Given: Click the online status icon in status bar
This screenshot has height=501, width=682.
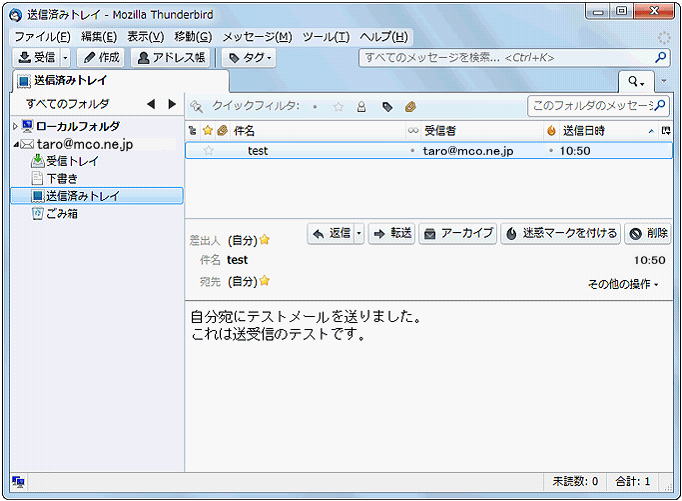Looking at the screenshot, I should pyautogui.click(x=18, y=481).
